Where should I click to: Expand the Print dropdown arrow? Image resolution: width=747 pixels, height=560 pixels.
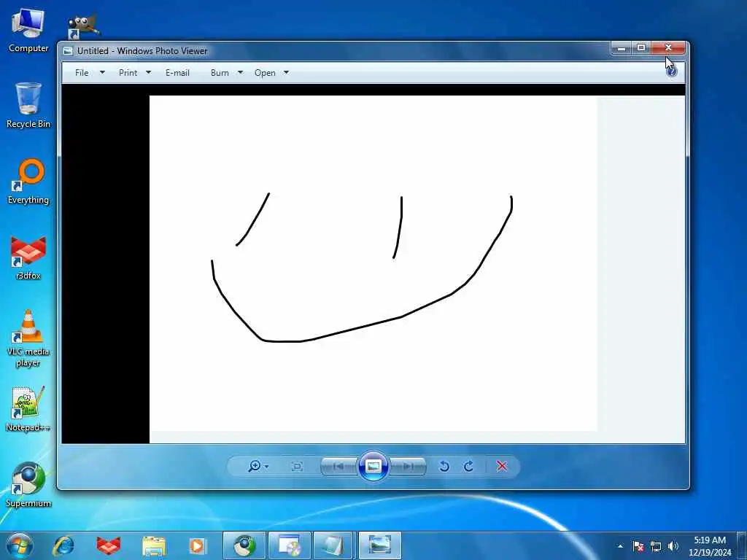click(x=148, y=72)
